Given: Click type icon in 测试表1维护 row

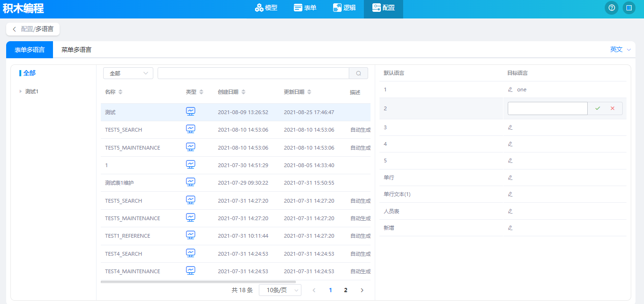Looking at the screenshot, I should pos(191,182).
